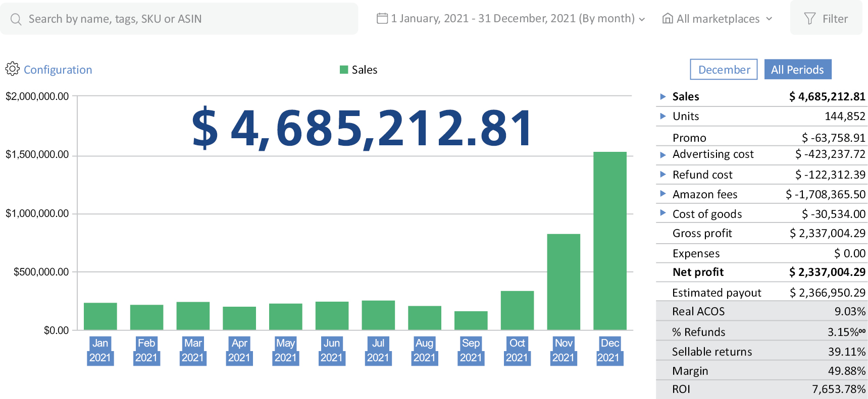This screenshot has height=399, width=868.
Task: Select the Nov 2021 sales bar
Action: pos(564,282)
